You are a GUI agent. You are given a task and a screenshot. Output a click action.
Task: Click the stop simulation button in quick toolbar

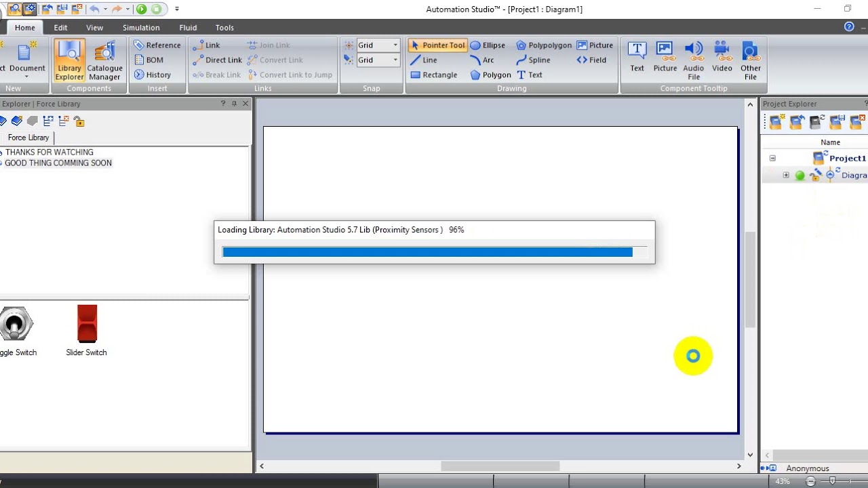(157, 9)
